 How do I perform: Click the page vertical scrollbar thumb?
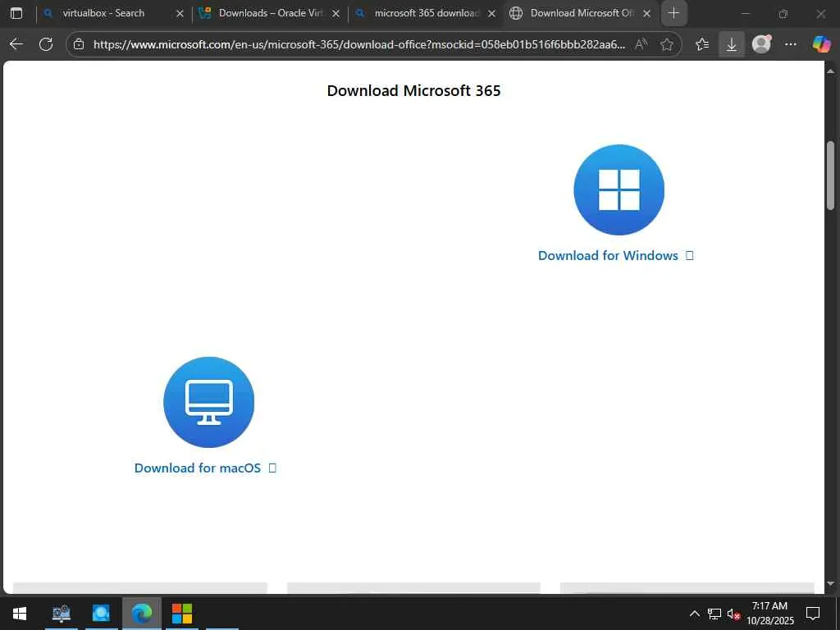click(x=830, y=176)
